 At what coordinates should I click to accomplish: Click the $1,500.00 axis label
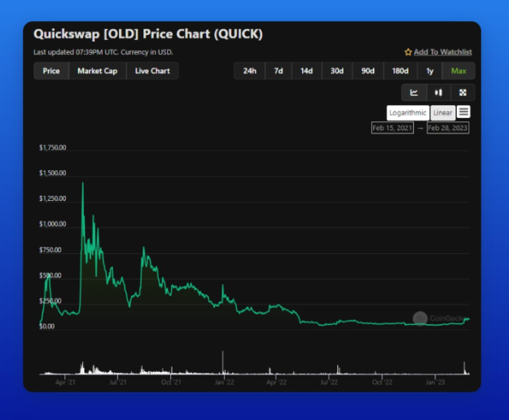[53, 173]
